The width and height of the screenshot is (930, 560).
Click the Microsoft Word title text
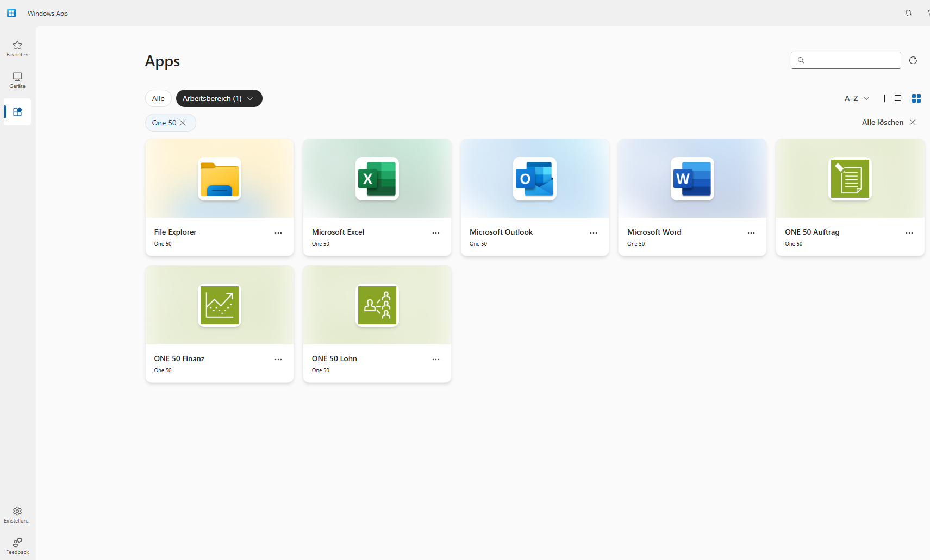click(x=654, y=232)
